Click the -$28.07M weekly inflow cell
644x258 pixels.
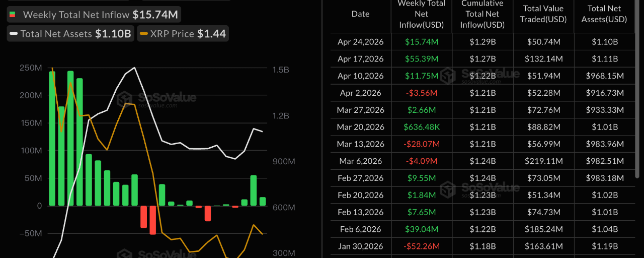(421, 144)
